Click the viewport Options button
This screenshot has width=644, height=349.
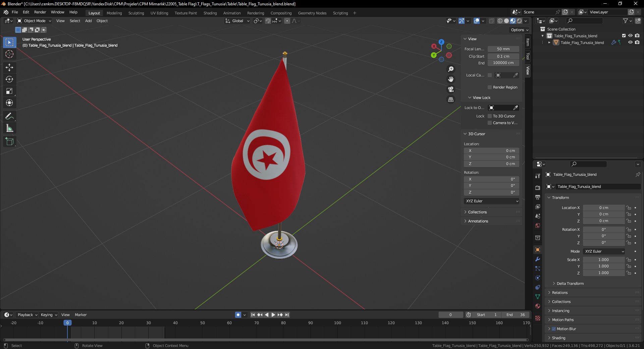click(x=520, y=30)
